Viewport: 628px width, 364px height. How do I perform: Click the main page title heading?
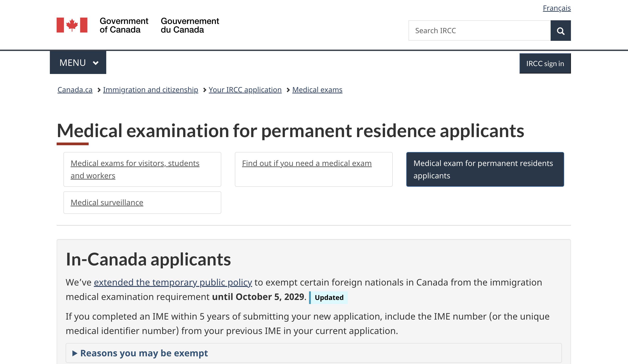(x=290, y=131)
